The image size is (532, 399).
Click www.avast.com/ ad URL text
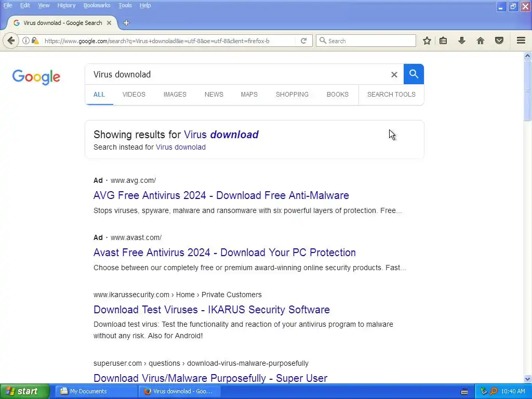136,237
